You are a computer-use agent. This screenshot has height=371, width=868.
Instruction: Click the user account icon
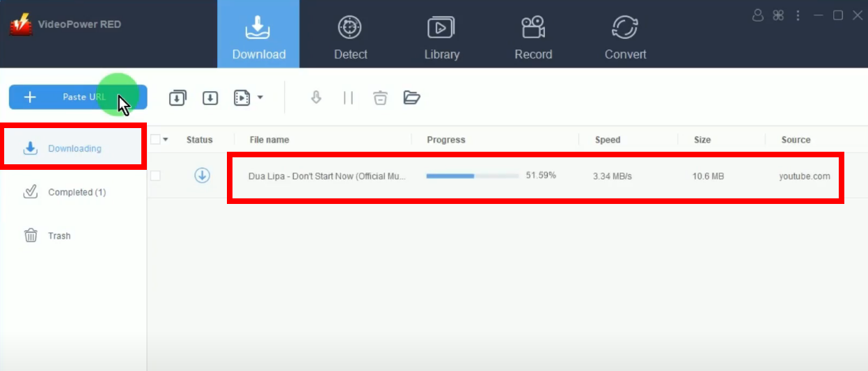[759, 15]
